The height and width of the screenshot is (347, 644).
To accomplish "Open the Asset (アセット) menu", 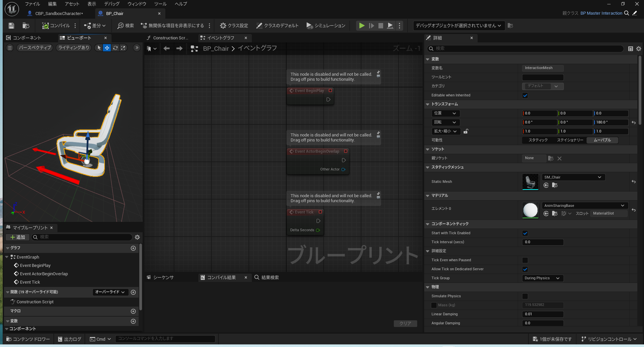I will pyautogui.click(x=72, y=4).
